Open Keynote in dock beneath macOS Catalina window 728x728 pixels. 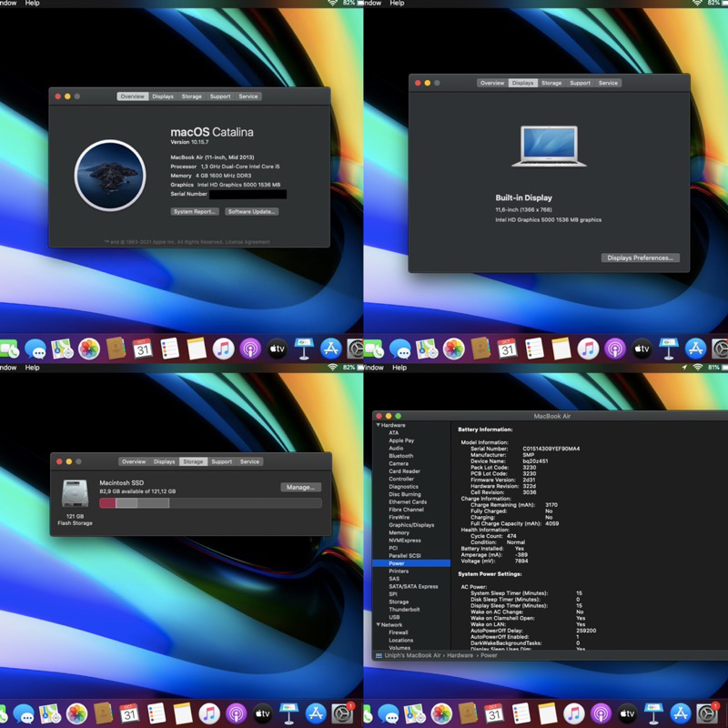point(304,349)
